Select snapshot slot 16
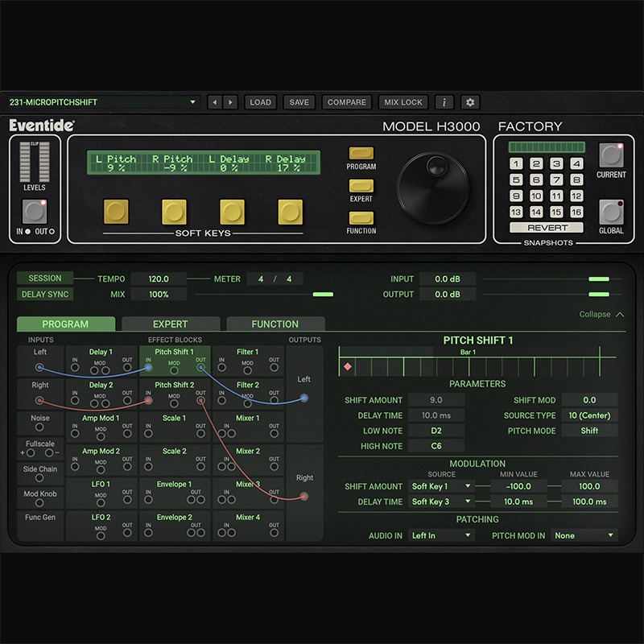The image size is (644, 644). [x=576, y=212]
